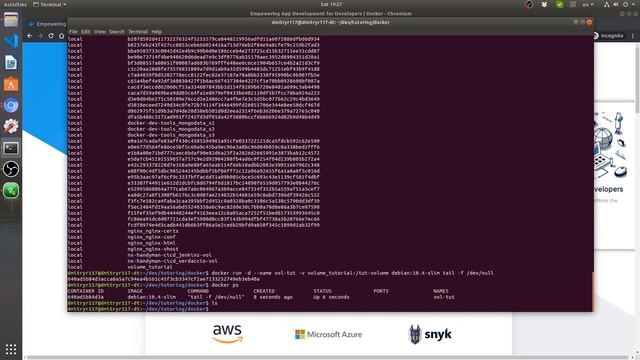Open Ubuntu Software from the dock
Screen dimensions: 640x360
[x=11, y=84]
